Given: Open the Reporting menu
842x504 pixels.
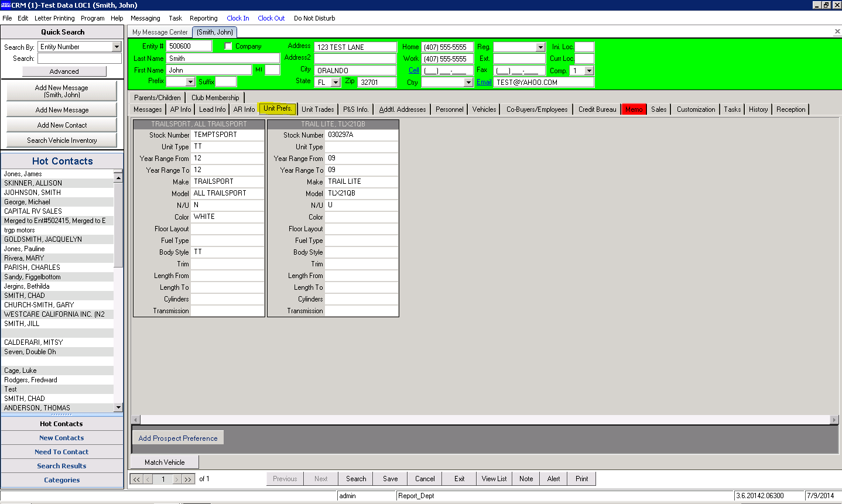Looking at the screenshot, I should tap(204, 18).
